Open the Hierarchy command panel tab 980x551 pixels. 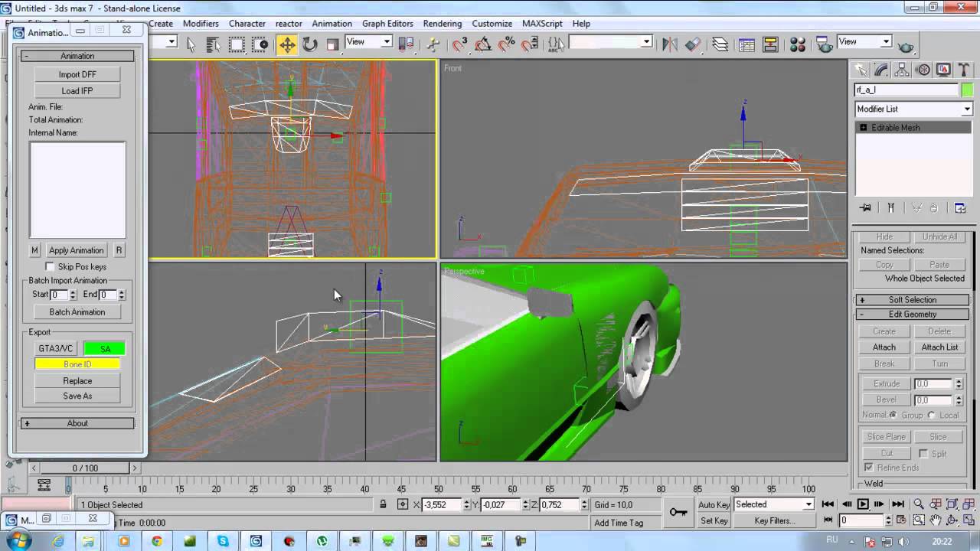(x=902, y=70)
